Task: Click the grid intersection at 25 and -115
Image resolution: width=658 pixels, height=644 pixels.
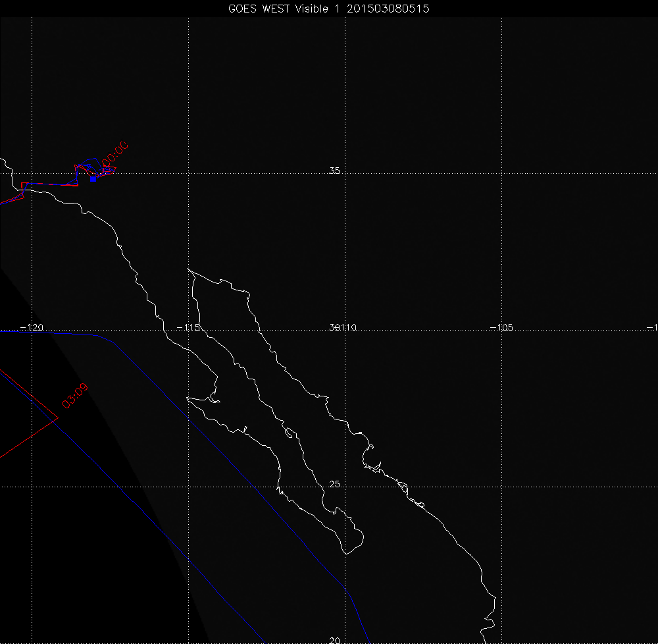Action: click(189, 487)
